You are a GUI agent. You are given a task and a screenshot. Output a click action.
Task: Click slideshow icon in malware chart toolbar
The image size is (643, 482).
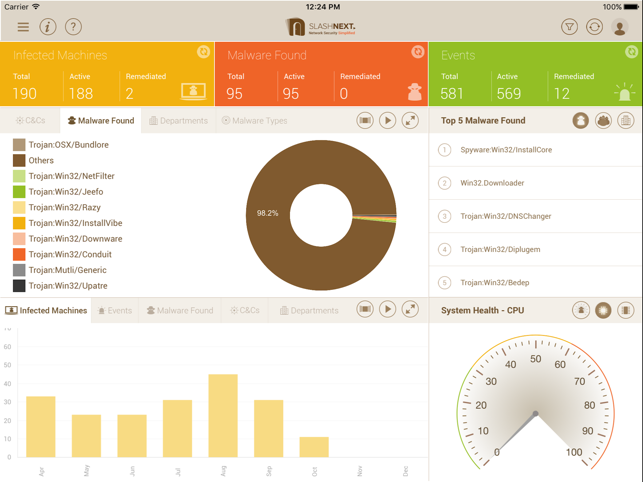coord(365,121)
